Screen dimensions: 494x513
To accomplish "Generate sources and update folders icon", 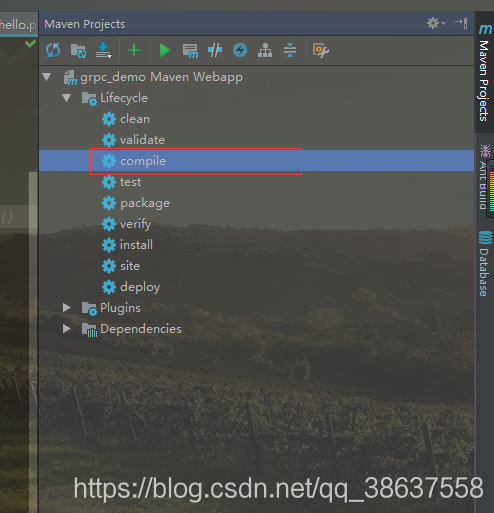I will pos(78,51).
